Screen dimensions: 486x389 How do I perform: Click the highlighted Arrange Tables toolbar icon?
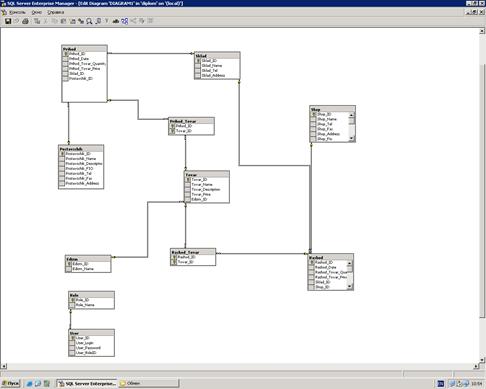125,21
